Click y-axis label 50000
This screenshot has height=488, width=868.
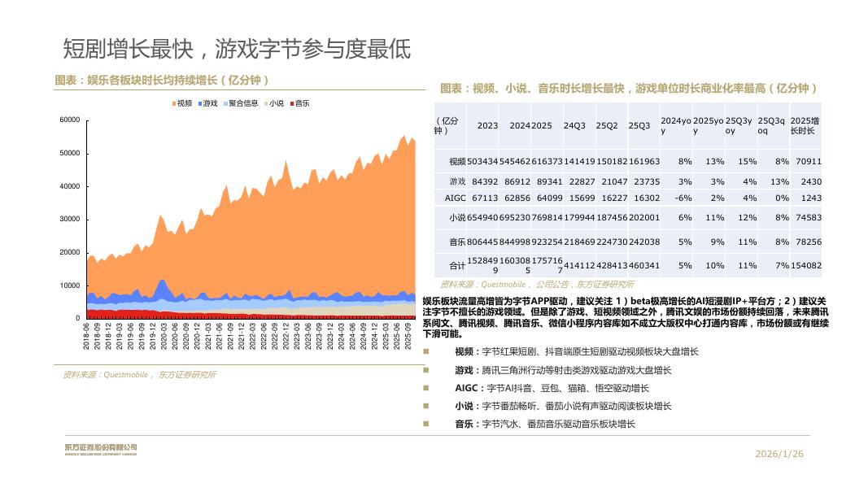coord(70,153)
